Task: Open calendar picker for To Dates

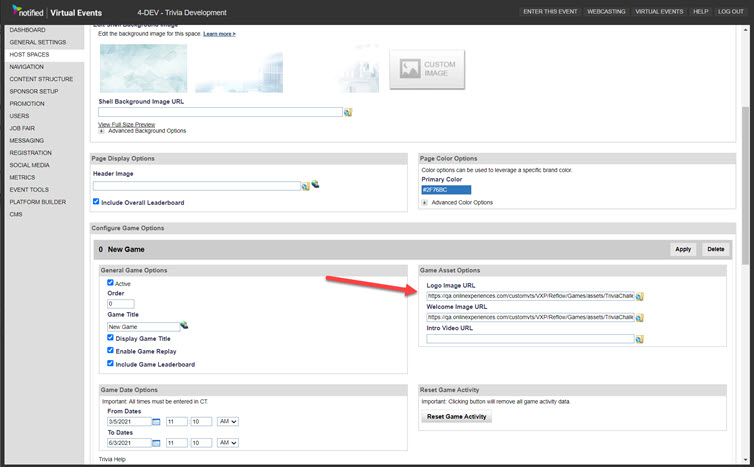Action: point(156,443)
